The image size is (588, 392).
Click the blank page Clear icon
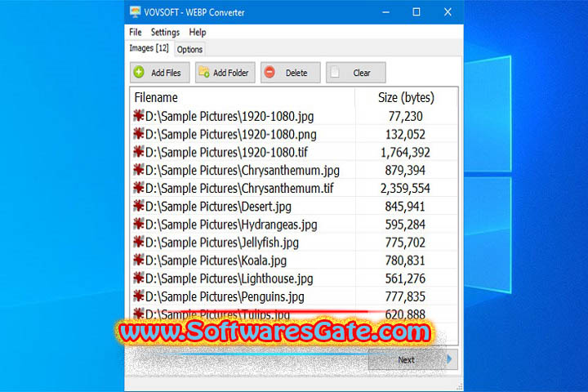click(x=335, y=72)
